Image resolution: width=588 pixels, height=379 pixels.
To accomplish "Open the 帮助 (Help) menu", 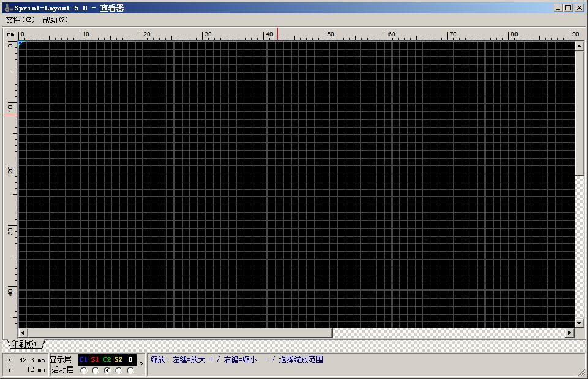I will (x=55, y=20).
